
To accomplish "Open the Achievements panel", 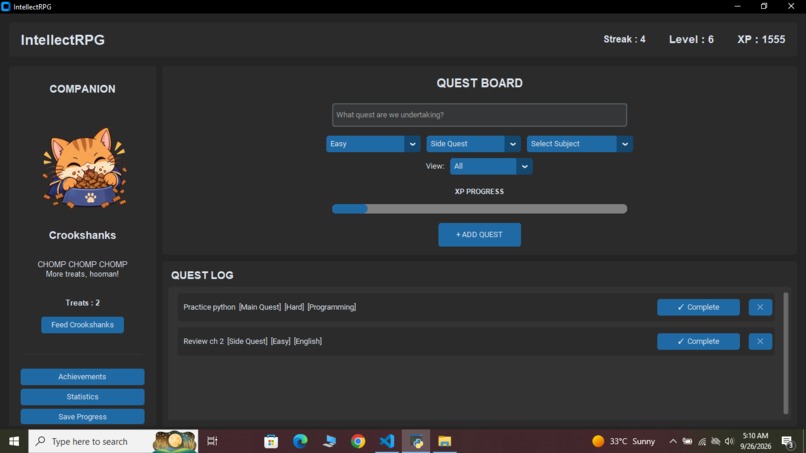I will click(x=82, y=377).
